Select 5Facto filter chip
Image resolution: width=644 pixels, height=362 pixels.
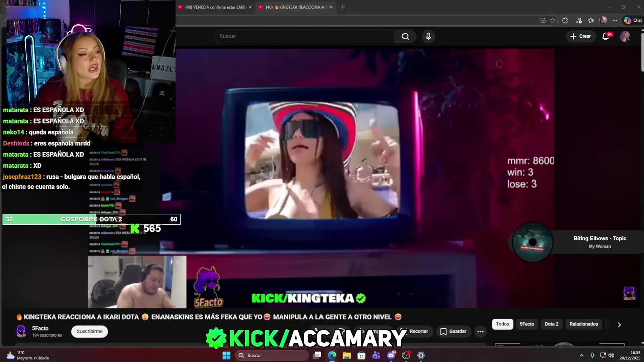click(x=527, y=324)
